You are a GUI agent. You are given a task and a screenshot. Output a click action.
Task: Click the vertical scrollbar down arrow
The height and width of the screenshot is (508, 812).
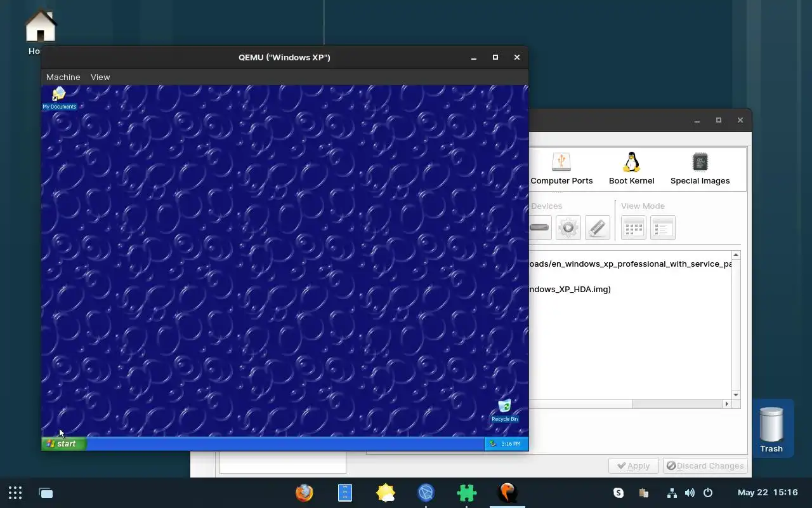click(736, 395)
